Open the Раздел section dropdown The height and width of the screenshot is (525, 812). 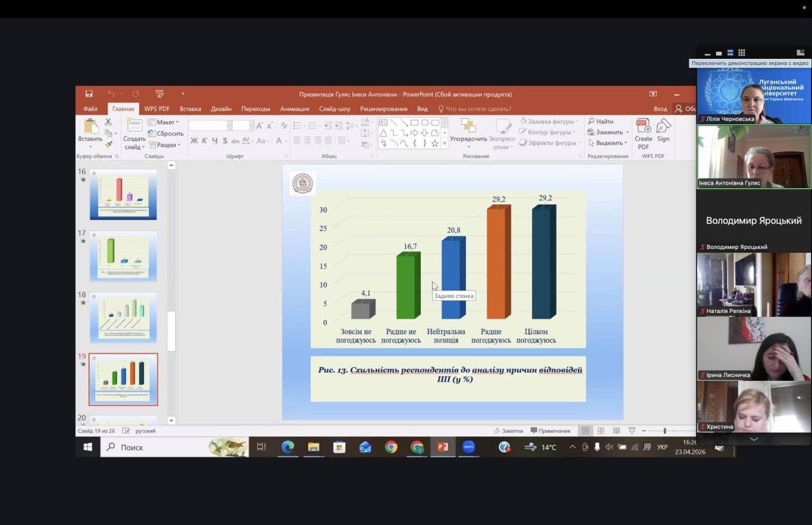point(164,145)
